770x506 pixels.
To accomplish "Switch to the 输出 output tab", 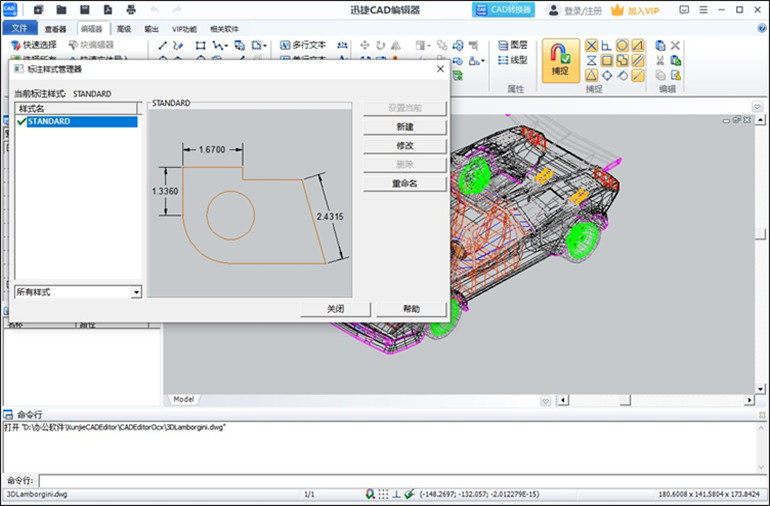I will click(x=151, y=29).
